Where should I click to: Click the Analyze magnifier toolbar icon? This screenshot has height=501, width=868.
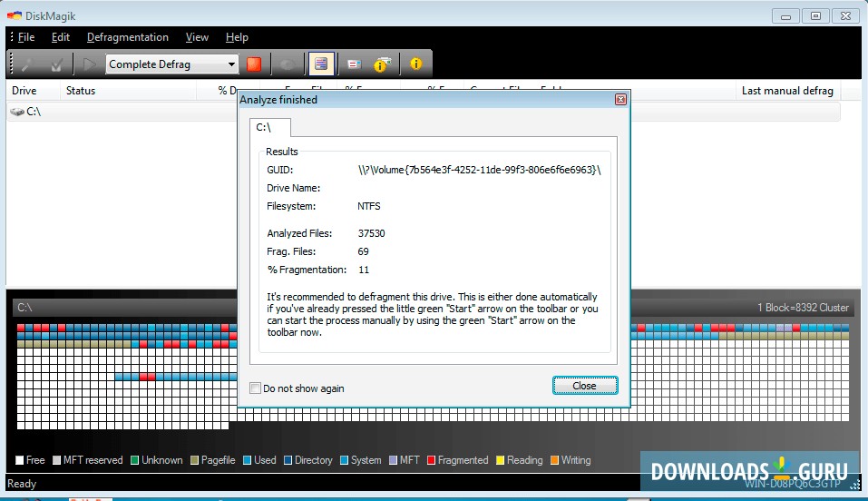click(x=28, y=64)
